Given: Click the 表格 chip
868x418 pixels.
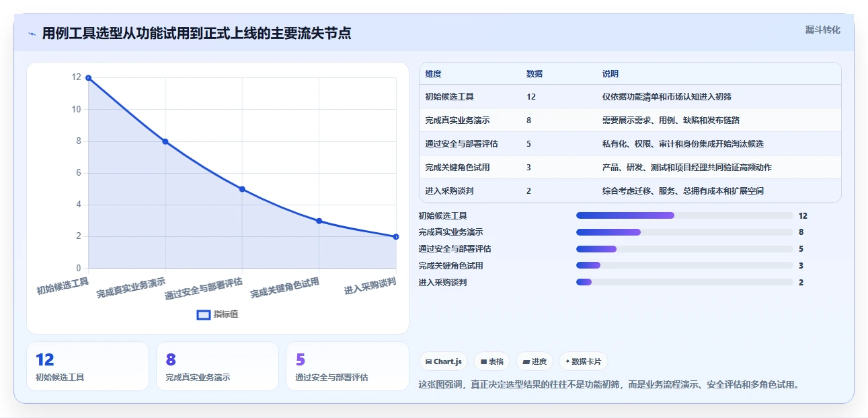Looking at the screenshot, I should [492, 361].
